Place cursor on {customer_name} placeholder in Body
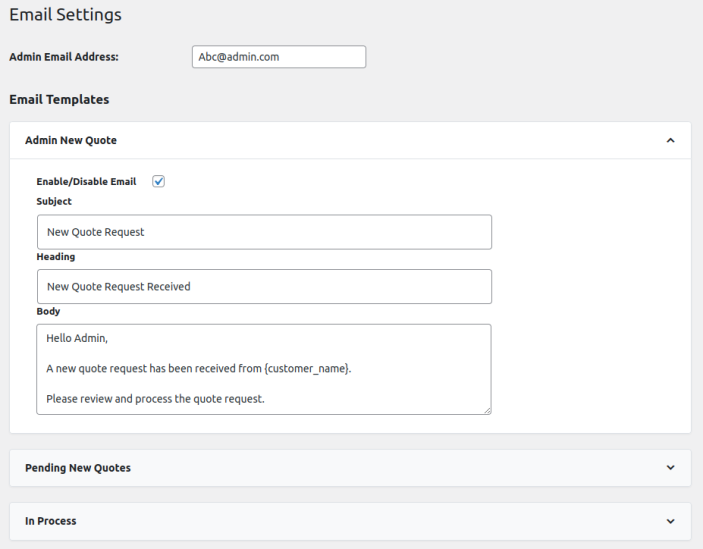This screenshot has height=549, width=703. pyautogui.click(x=307, y=368)
